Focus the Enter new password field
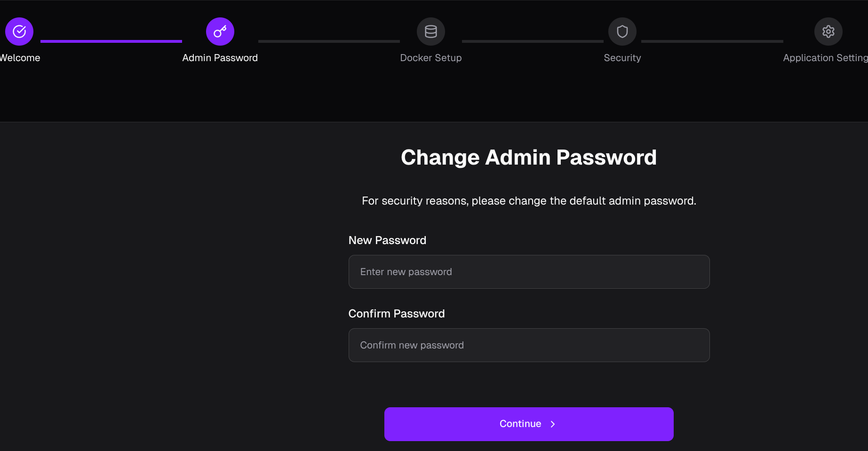The height and width of the screenshot is (451, 868). pos(529,272)
